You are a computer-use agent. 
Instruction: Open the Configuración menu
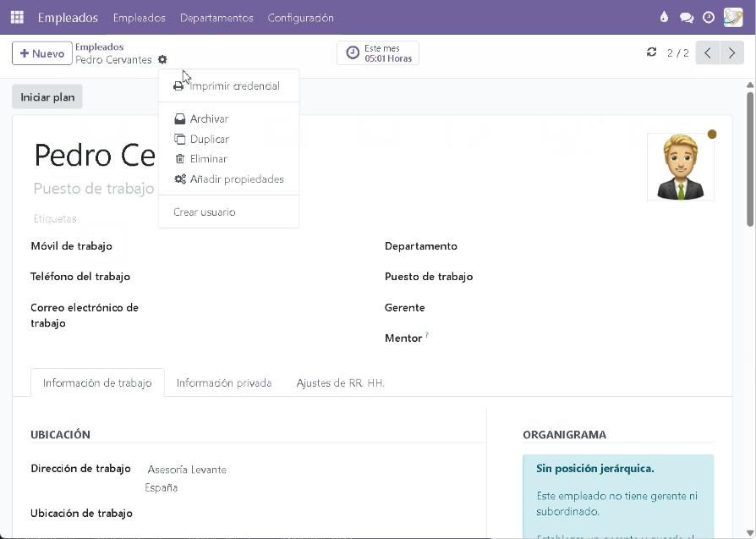300,18
